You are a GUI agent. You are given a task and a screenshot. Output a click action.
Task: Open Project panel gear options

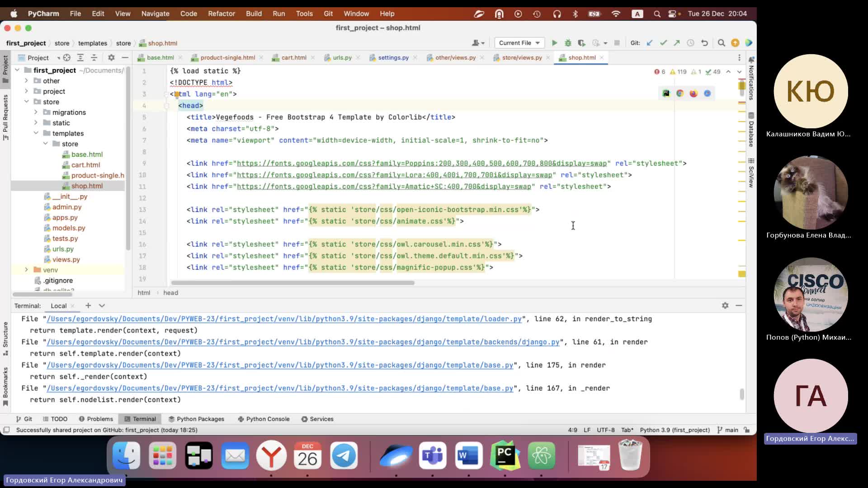111,57
